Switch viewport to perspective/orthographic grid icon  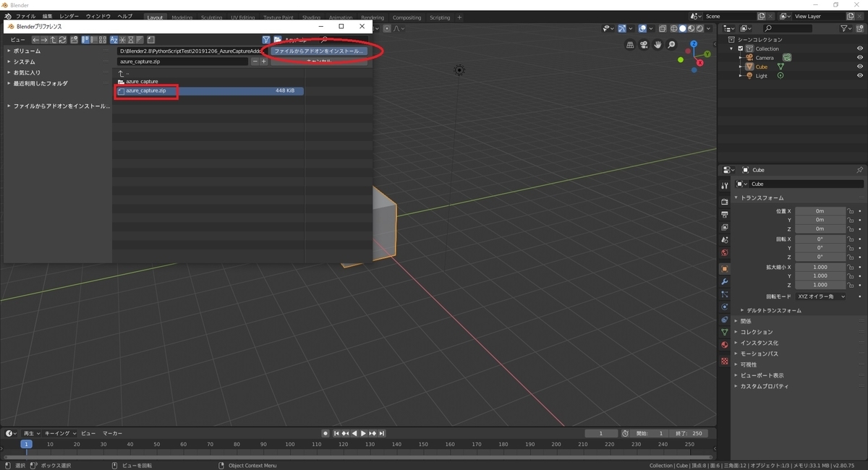click(630, 45)
